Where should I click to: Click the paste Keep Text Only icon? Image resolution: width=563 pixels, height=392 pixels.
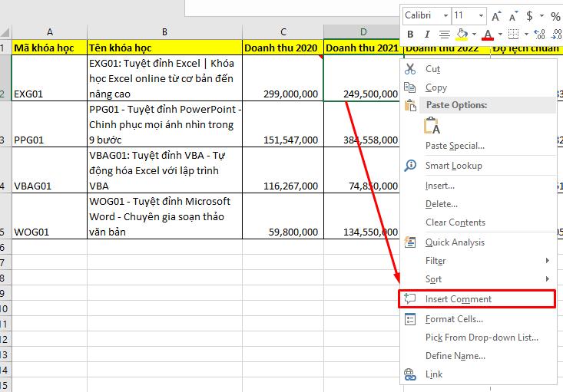pyautogui.click(x=432, y=126)
